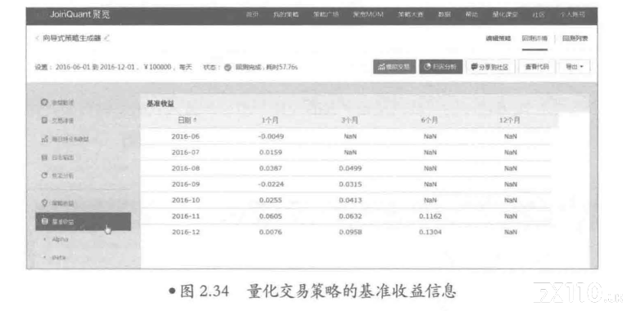This screenshot has height=311, width=644.
Task: Open the 导出 dropdown
Action: [x=574, y=67]
